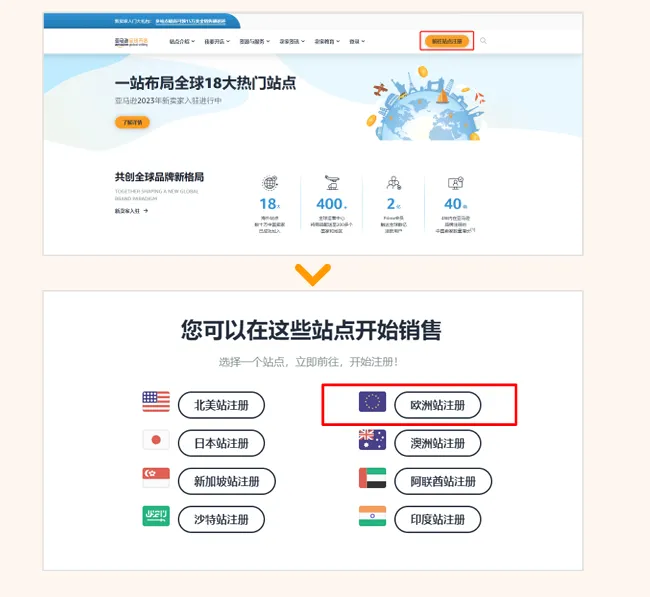Click the 印度站注册 button

438,519
